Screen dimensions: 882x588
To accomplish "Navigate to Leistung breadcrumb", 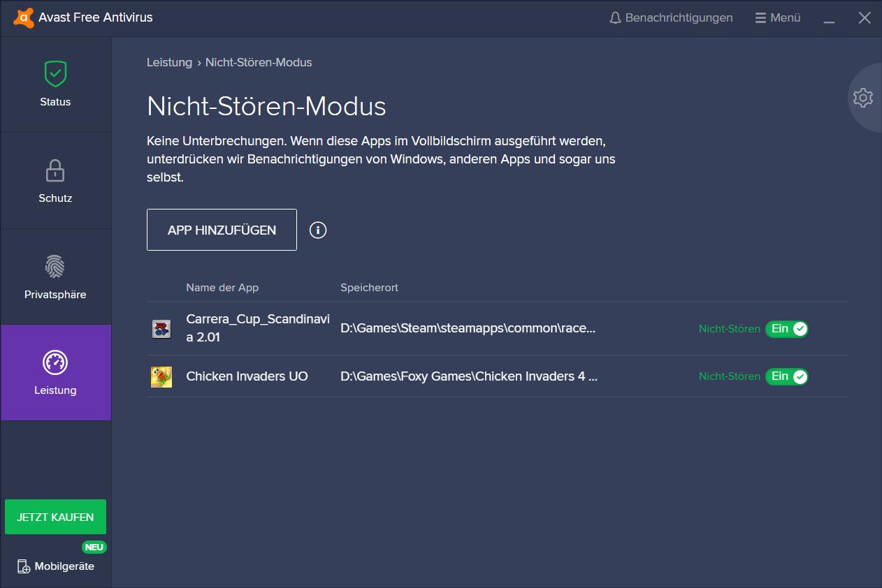I will tap(169, 62).
